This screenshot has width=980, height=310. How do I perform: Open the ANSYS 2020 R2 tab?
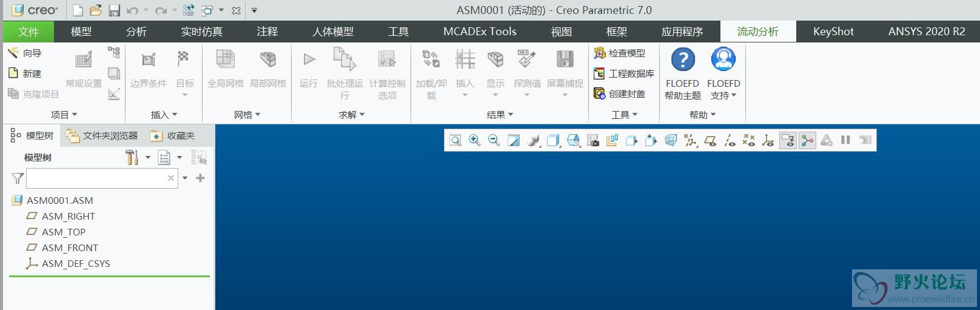[x=927, y=32]
